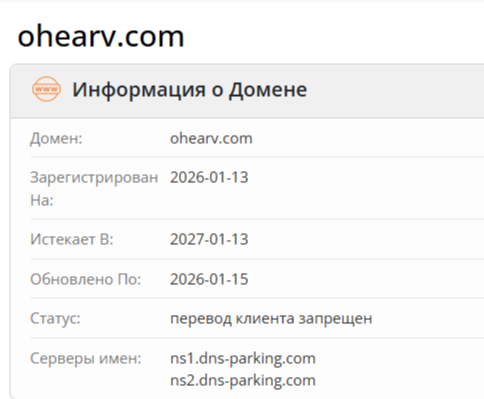Click the orange www globe icon
Image resolution: width=484 pixels, height=399 pixels.
(46, 89)
